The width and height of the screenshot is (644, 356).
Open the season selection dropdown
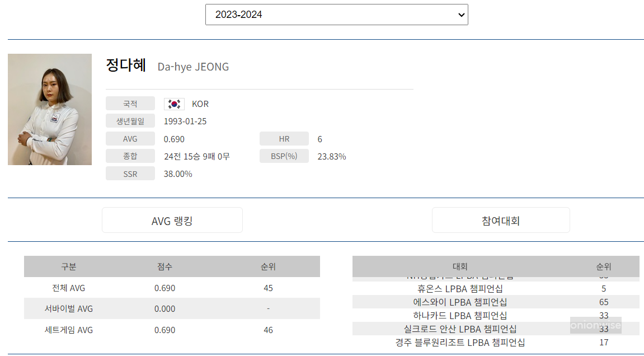click(337, 14)
